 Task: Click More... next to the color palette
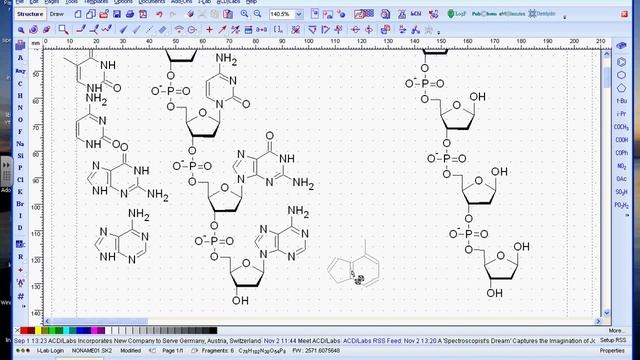pyautogui.click(x=616, y=331)
